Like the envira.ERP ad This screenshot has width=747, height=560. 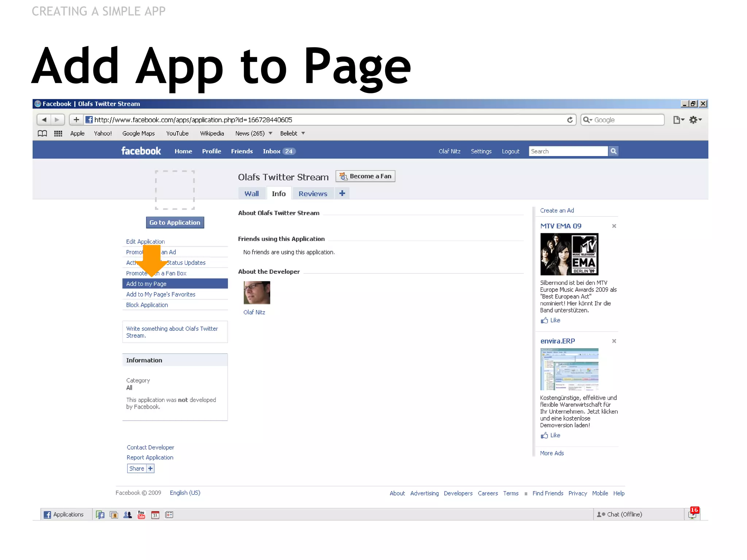pos(550,435)
